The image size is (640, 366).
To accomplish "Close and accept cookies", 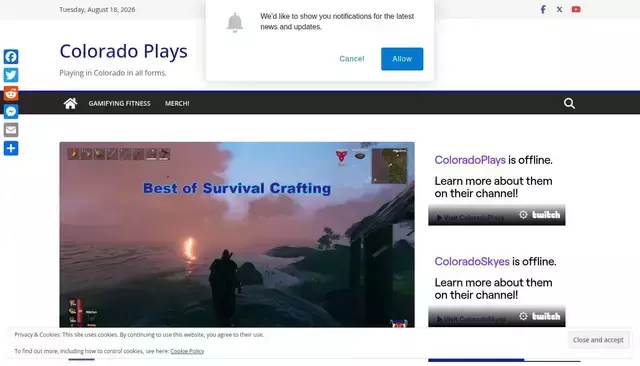I will coord(598,340).
